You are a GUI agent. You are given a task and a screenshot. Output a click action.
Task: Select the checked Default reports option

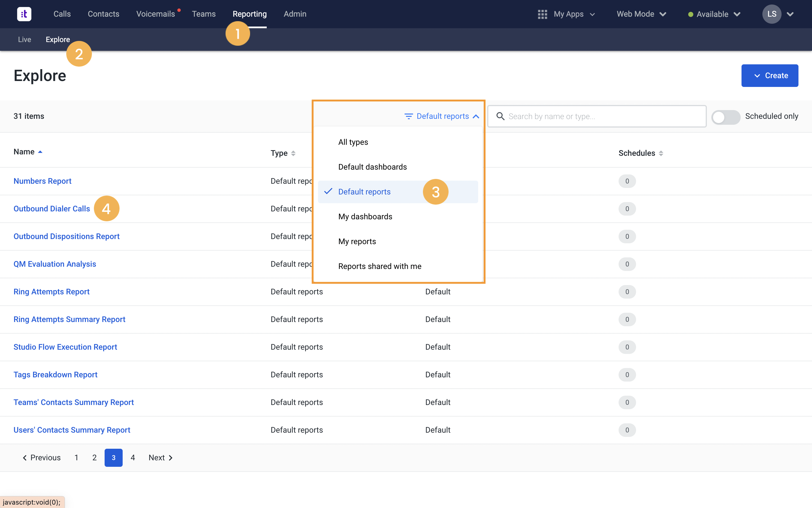(398, 192)
